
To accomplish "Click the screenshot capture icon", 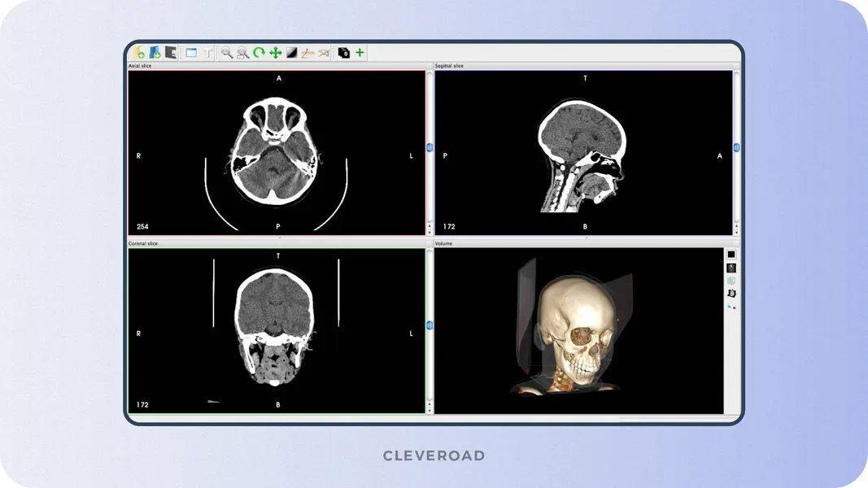I will click(345, 53).
